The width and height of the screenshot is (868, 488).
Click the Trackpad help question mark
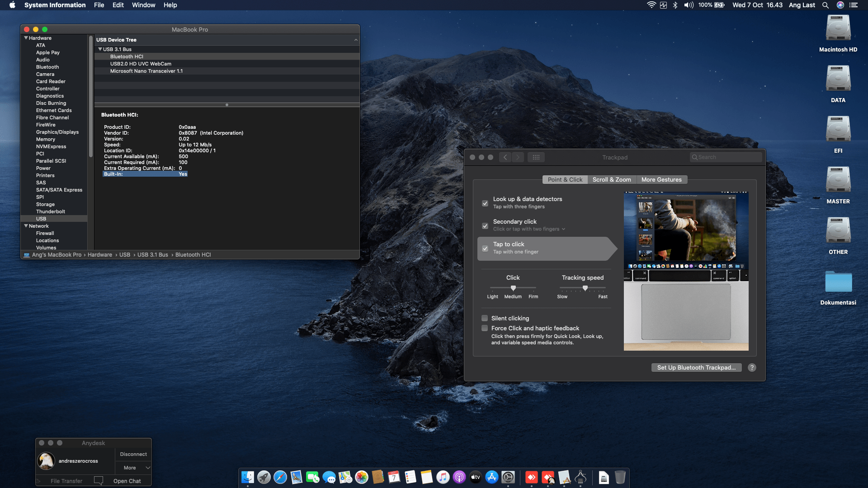(752, 368)
